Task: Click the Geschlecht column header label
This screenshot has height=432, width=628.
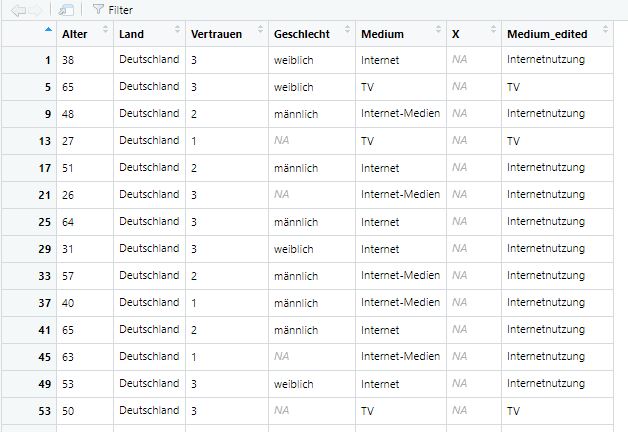Action: [302, 34]
